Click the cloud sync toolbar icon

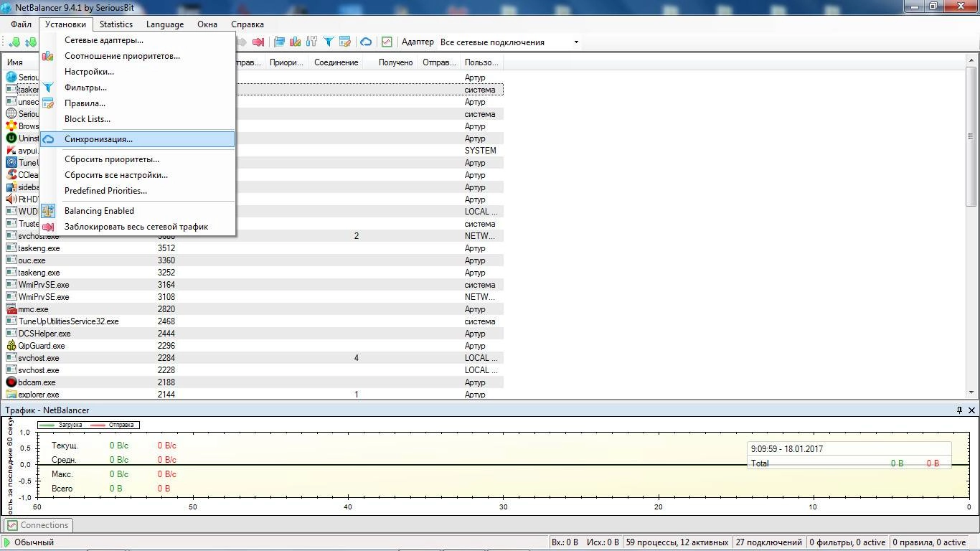tap(366, 42)
